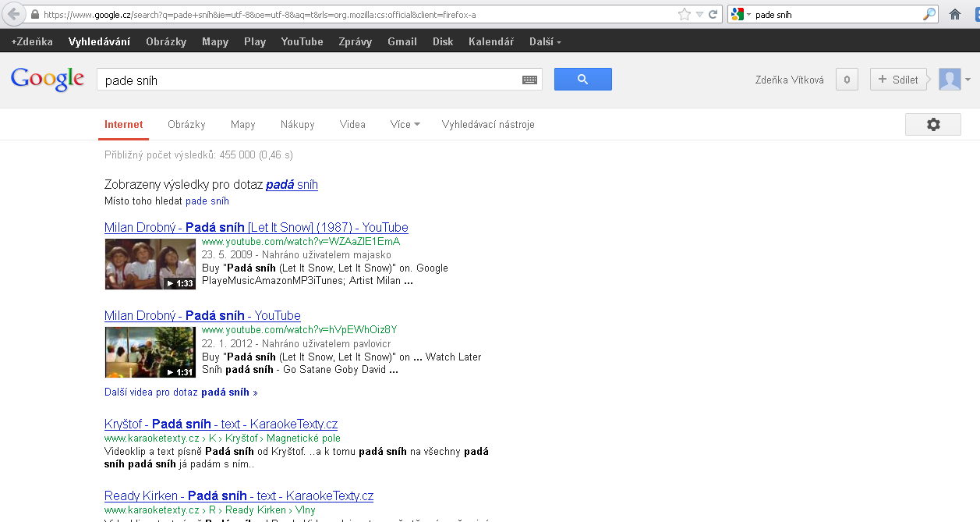Open +Zdeňka in the Google bar
980x522 pixels.
pos(32,41)
